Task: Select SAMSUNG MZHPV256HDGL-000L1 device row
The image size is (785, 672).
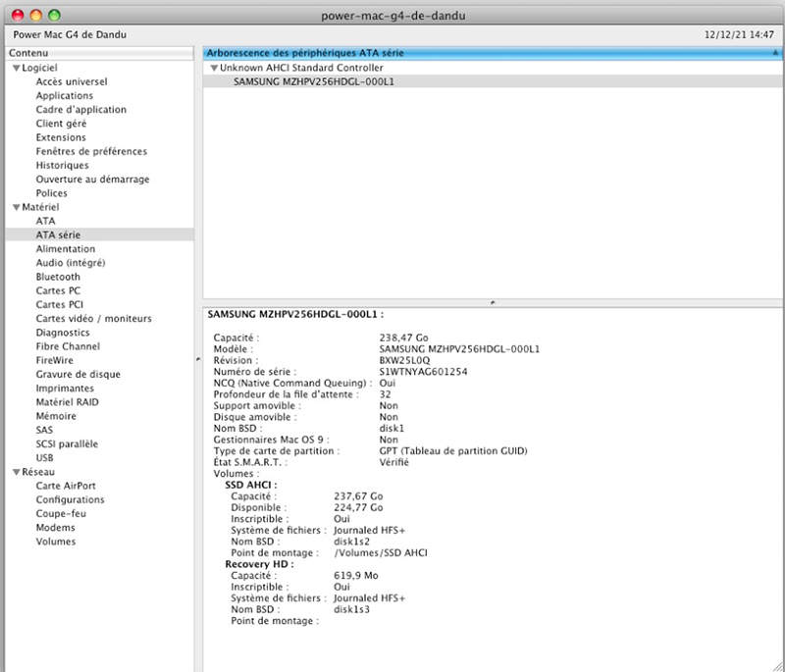Action: click(313, 82)
